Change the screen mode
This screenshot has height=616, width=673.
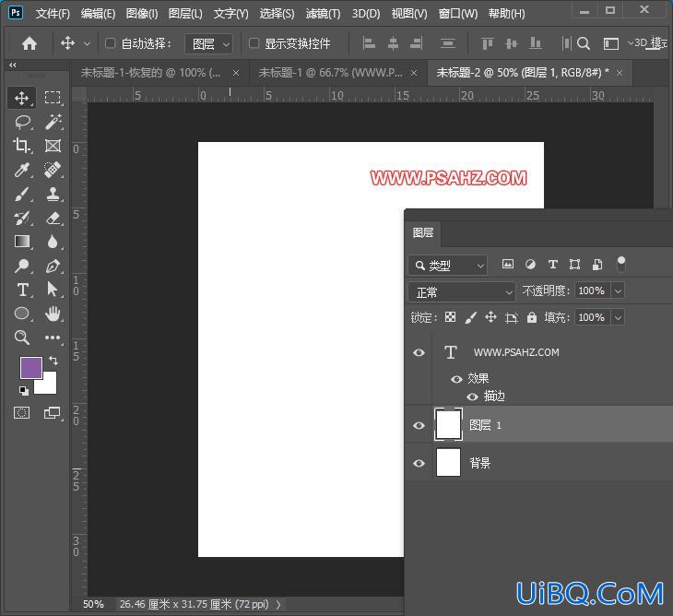pos(53,413)
